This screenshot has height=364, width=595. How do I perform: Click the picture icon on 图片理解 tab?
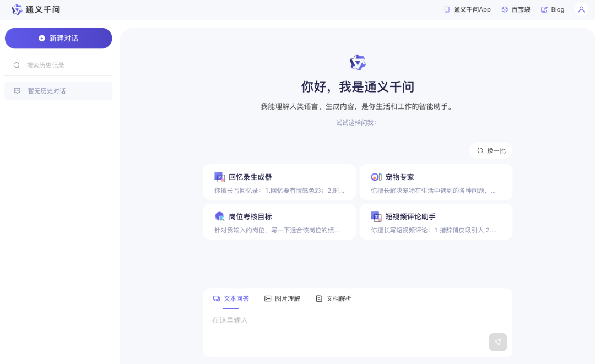click(x=268, y=299)
